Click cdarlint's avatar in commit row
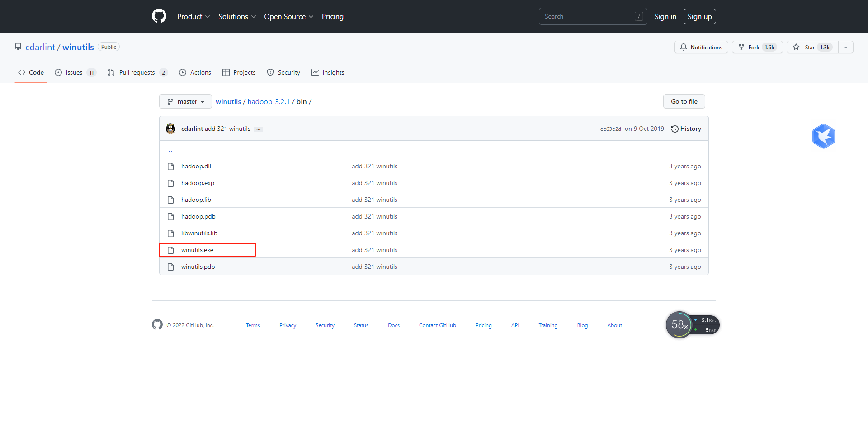This screenshot has height=424, width=868. click(170, 129)
